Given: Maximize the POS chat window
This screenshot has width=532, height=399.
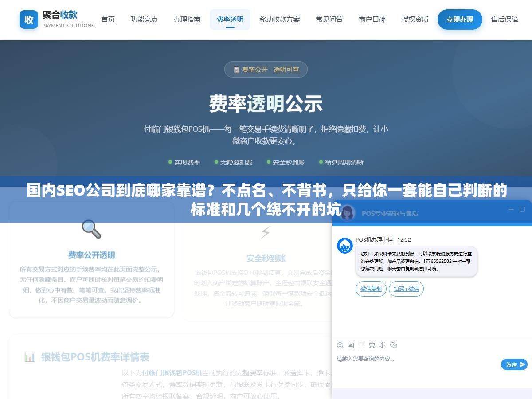Looking at the screenshot, I should pos(522,209).
